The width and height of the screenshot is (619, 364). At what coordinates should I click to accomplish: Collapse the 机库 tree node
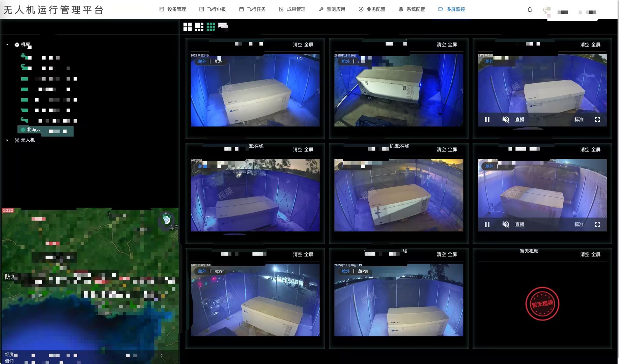7,44
